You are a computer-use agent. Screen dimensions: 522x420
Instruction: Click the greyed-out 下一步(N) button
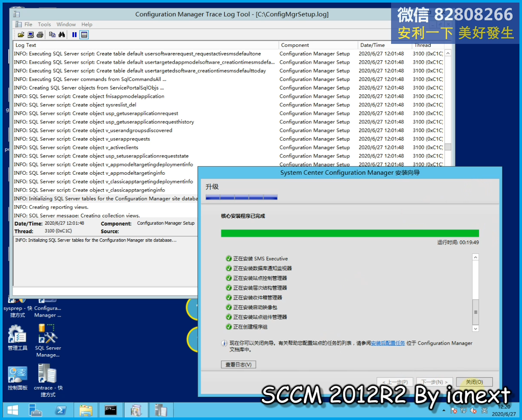click(434, 382)
